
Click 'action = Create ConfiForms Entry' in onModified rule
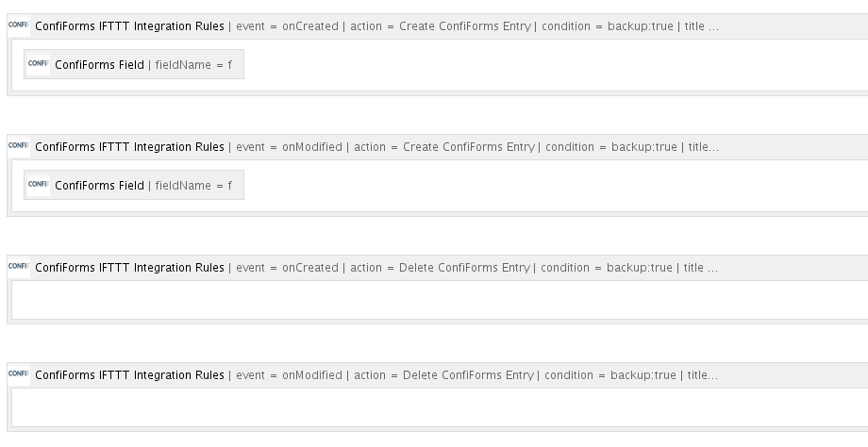(444, 146)
